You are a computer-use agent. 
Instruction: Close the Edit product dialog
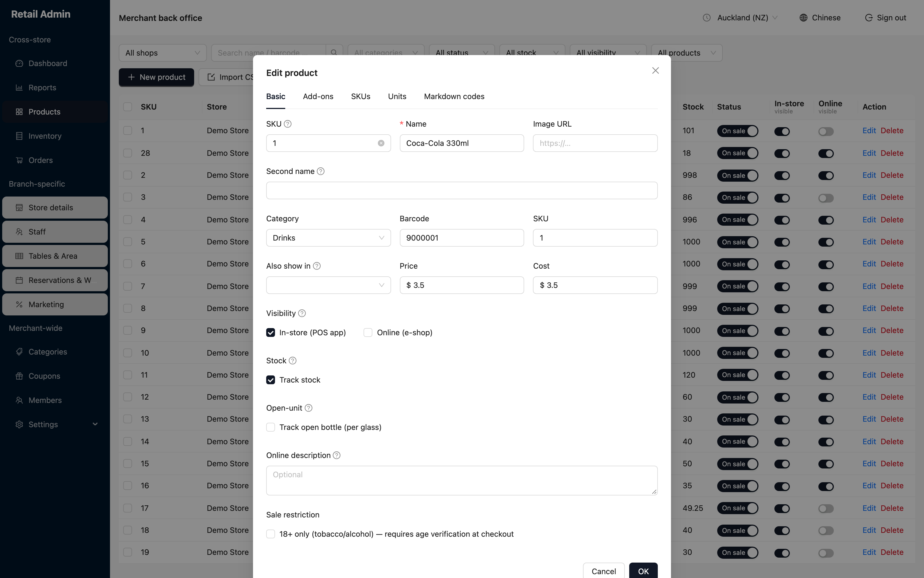click(656, 71)
